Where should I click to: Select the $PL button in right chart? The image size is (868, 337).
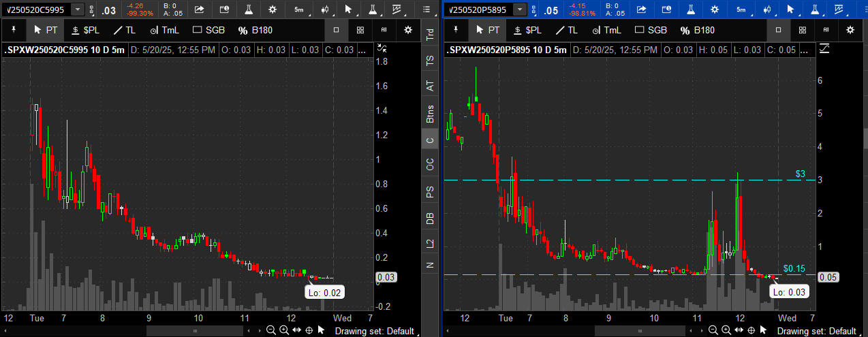coord(528,30)
